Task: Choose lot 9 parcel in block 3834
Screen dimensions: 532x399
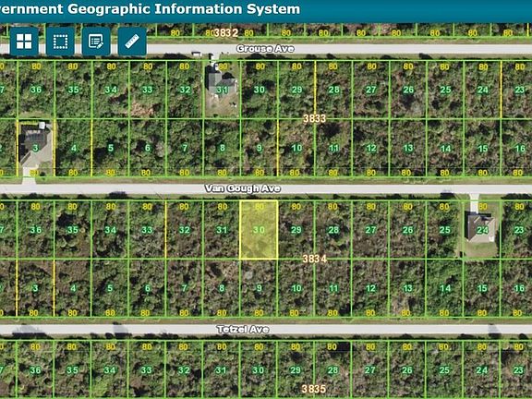Action: click(x=259, y=288)
